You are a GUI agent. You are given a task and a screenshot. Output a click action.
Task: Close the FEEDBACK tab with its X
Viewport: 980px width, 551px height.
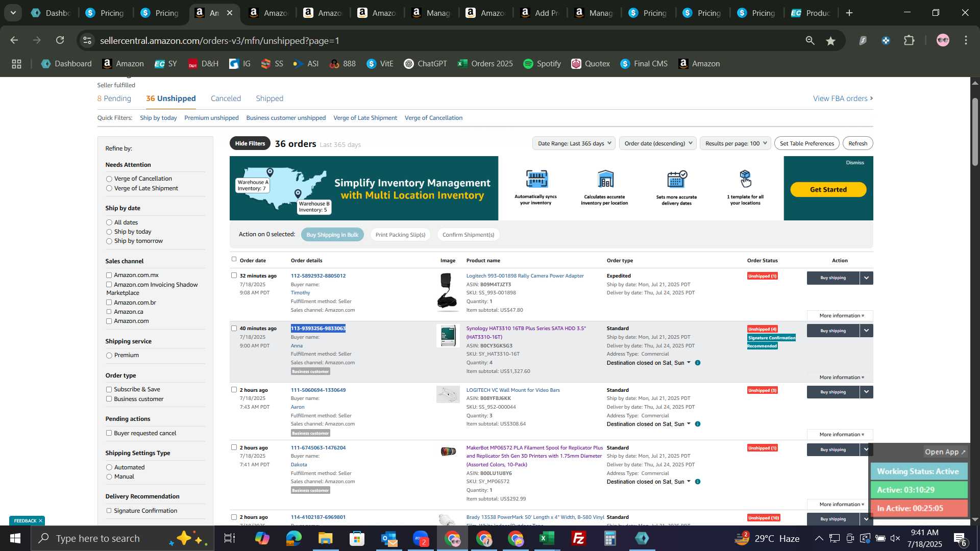click(40, 521)
